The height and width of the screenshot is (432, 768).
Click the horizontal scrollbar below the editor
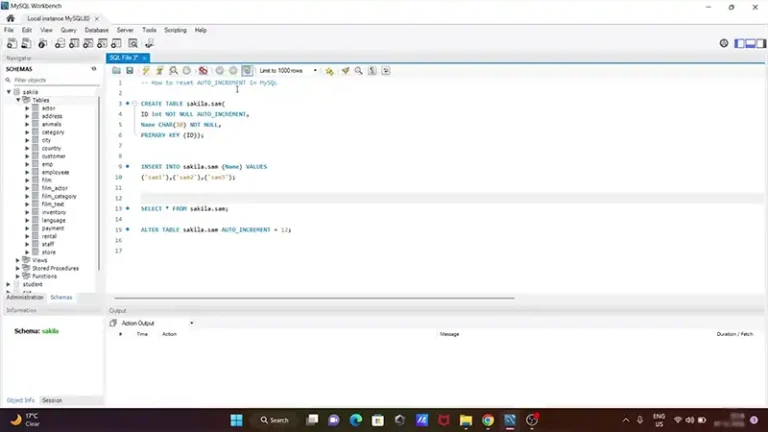(x=314, y=298)
